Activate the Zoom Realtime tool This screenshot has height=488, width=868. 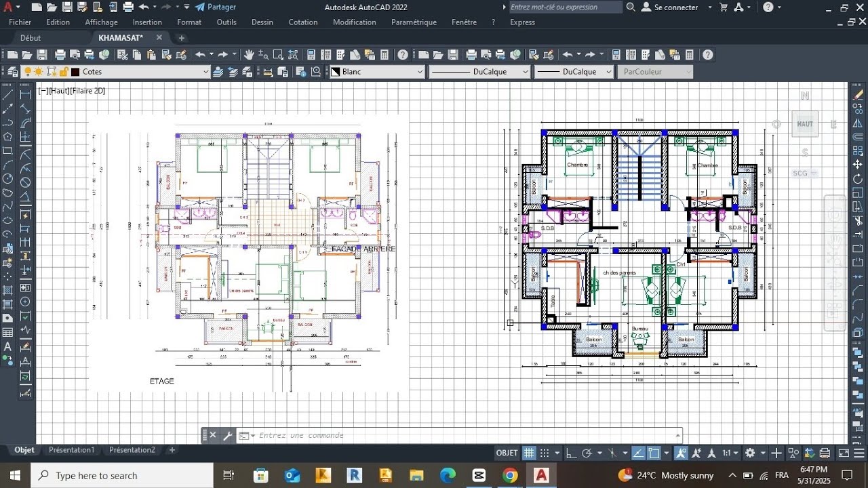point(264,55)
